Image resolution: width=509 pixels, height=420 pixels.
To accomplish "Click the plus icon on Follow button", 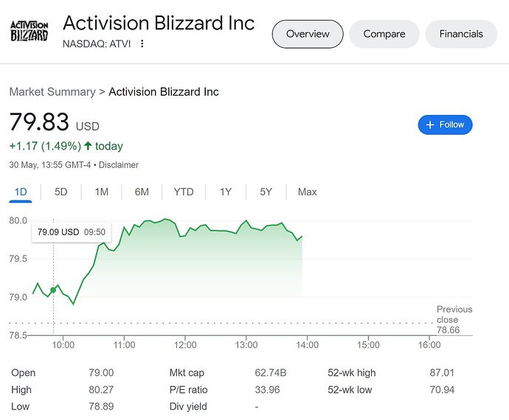I will [430, 125].
